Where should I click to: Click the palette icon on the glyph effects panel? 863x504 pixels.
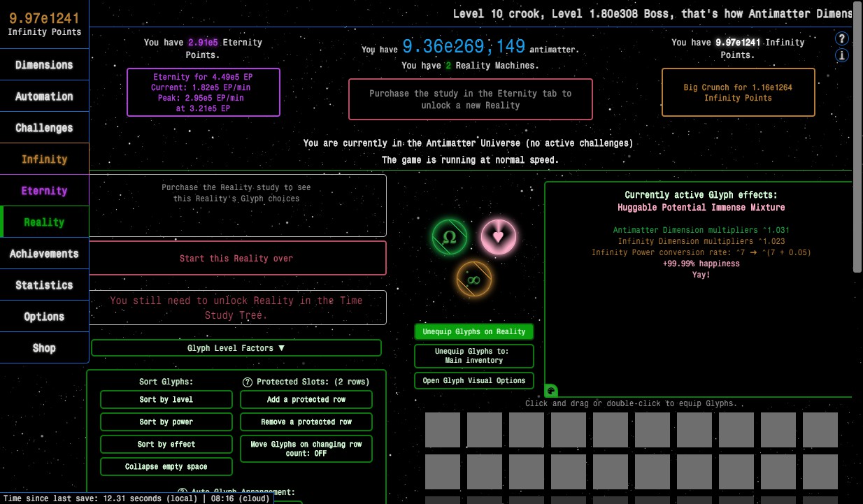tap(551, 391)
